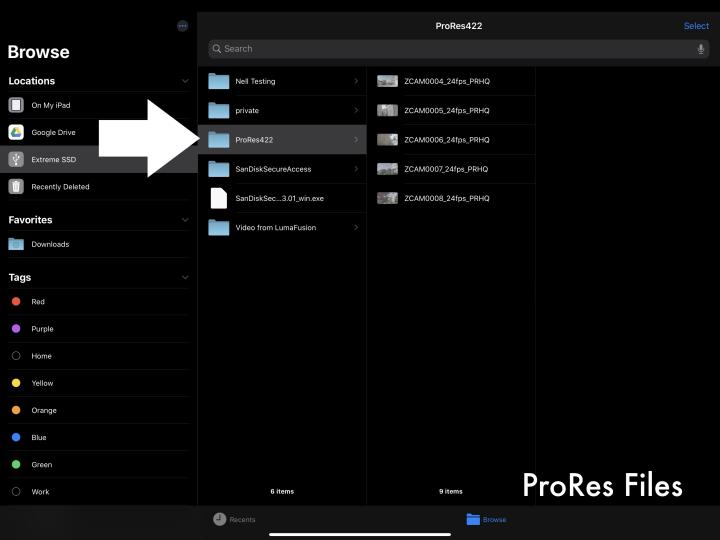The image size is (720, 540).
Task: Select the ProRes422 folder icon
Action: (219, 140)
